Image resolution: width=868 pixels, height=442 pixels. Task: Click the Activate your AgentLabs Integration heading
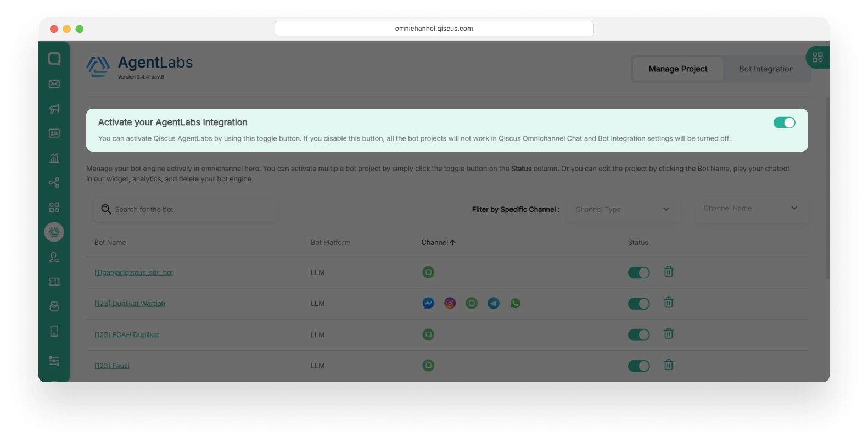(173, 122)
